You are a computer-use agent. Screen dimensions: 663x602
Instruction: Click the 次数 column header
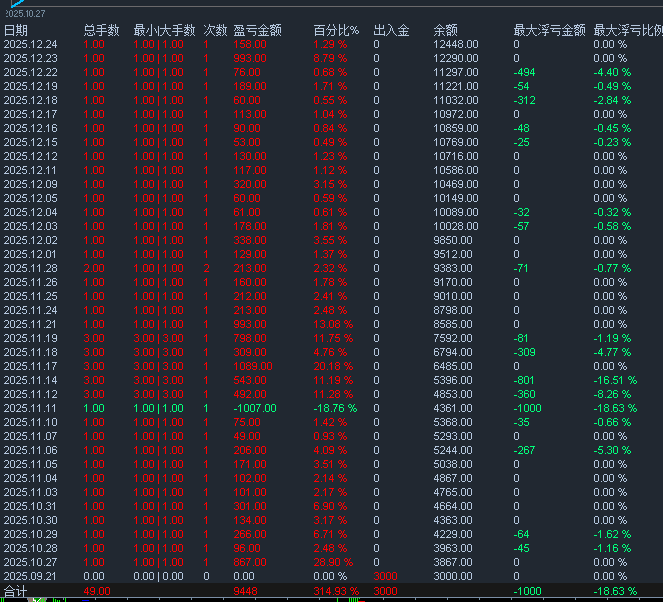(215, 31)
